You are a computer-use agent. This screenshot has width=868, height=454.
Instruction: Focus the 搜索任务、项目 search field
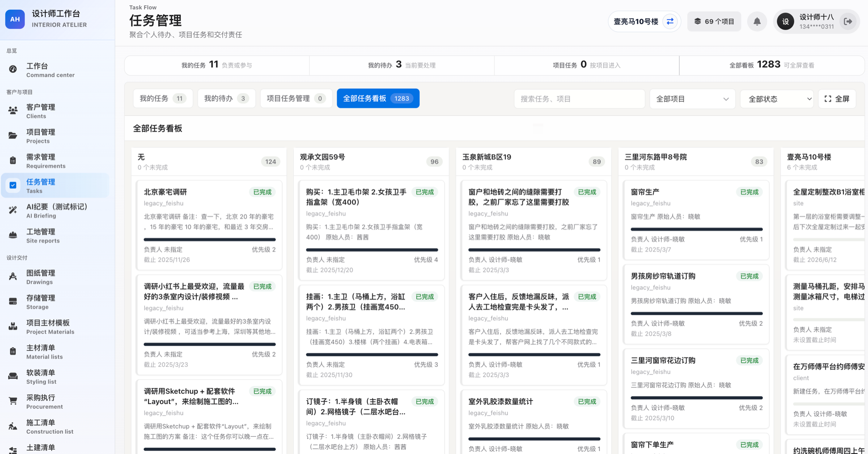click(579, 99)
